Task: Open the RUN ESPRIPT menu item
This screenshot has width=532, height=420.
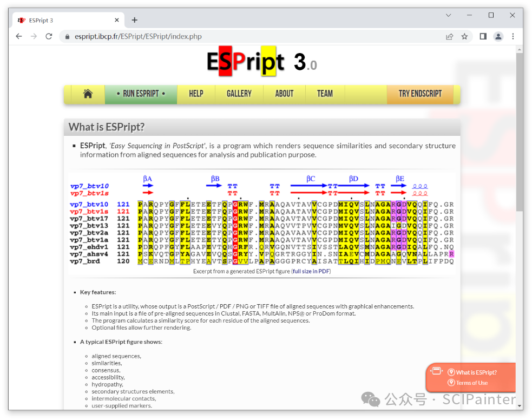Action: (141, 94)
